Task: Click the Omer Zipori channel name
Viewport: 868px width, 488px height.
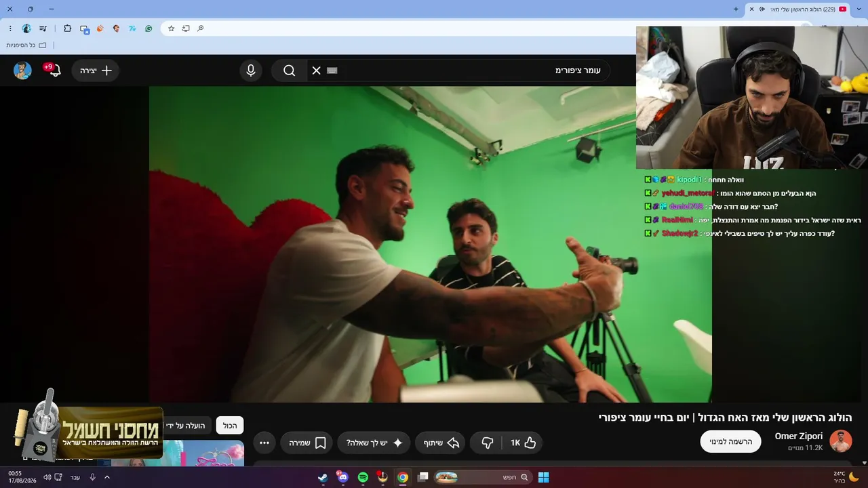Action: (x=799, y=436)
